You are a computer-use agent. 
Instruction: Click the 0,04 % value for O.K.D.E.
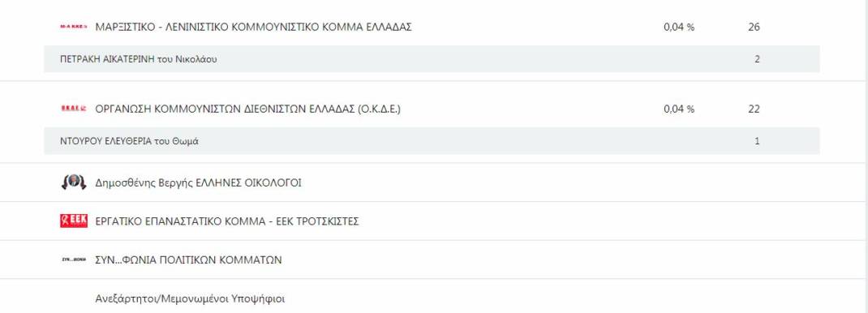pyautogui.click(x=679, y=109)
